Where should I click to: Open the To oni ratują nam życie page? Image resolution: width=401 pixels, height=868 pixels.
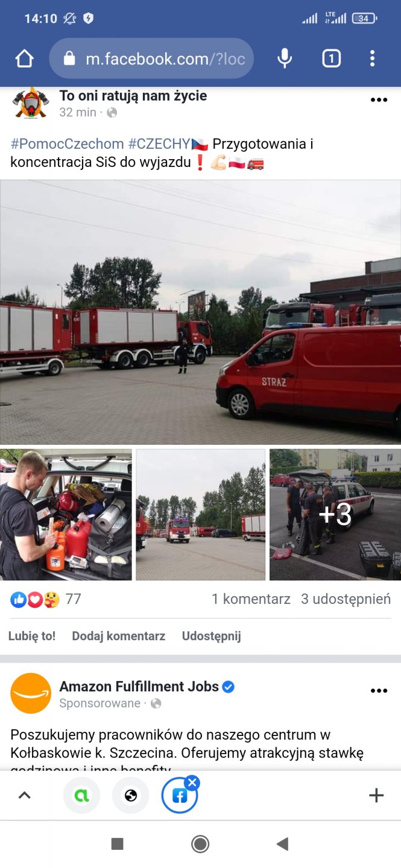coord(133,96)
